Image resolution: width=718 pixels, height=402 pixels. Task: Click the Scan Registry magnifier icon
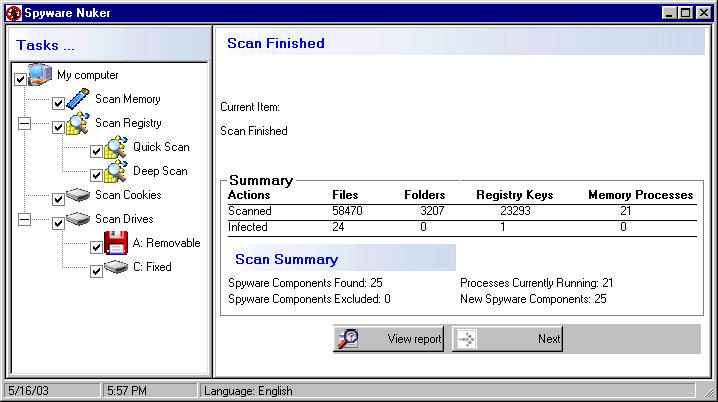pos(78,123)
